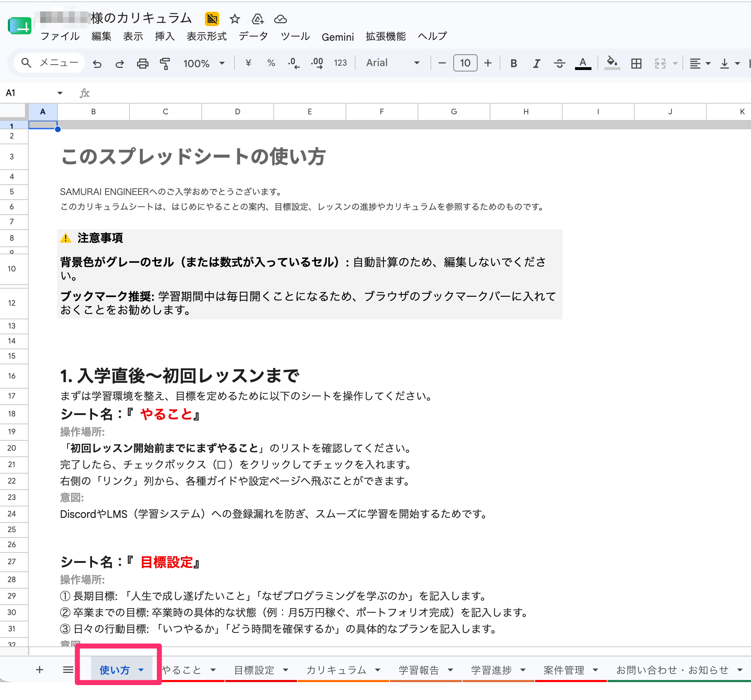Redo the last action
This screenshot has width=751, height=700.
(119, 63)
